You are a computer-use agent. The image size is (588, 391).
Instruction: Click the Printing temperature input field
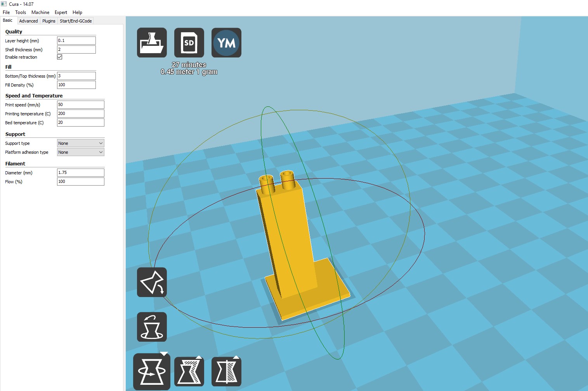click(x=81, y=113)
